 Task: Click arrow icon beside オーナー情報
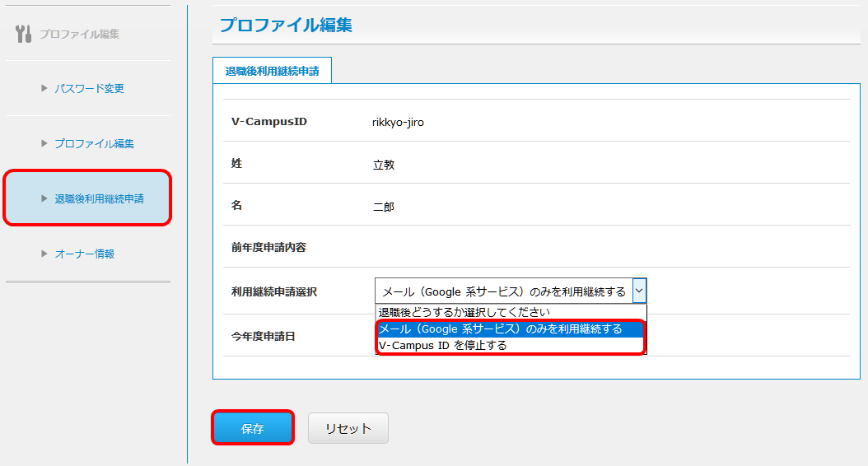pos(44,254)
